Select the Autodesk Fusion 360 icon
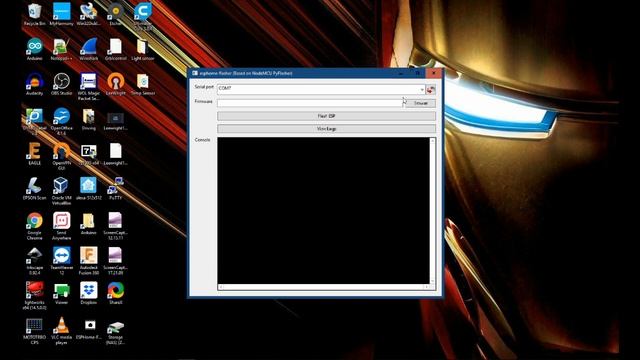Screen dimensions: 640x360 pyautogui.click(x=89, y=261)
